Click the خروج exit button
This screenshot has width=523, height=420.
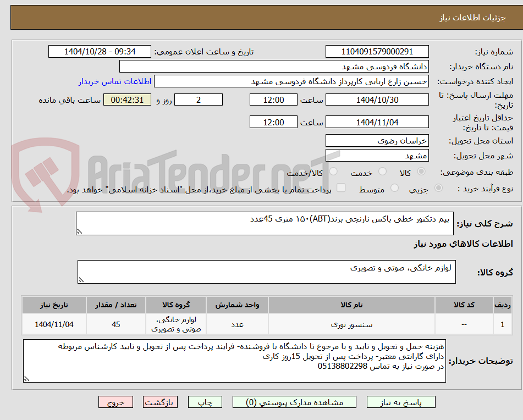pyautogui.click(x=115, y=402)
